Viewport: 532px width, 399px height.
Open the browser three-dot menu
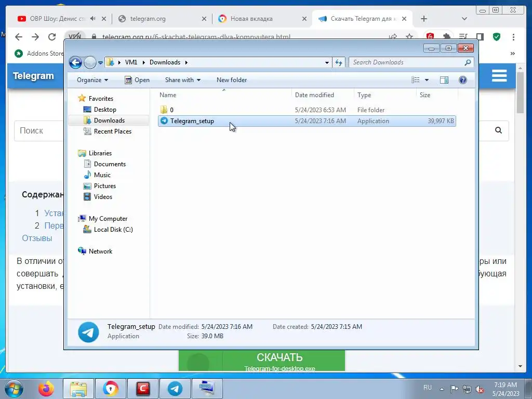[513, 37]
